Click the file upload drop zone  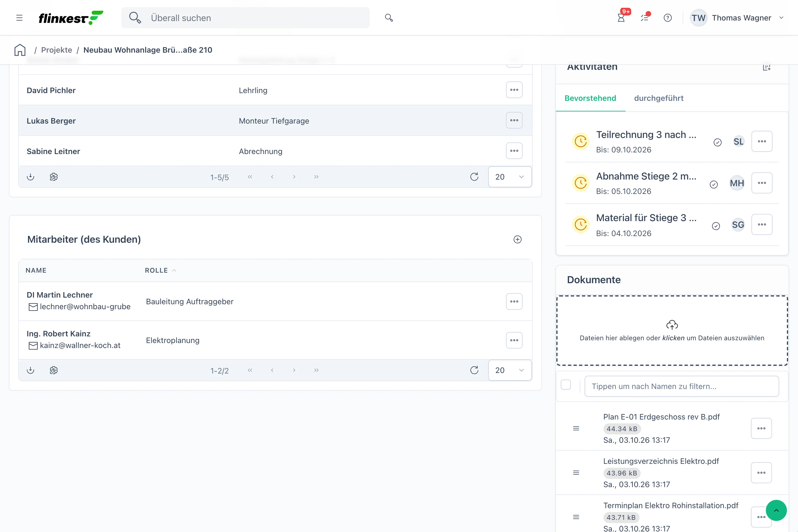[672, 331]
